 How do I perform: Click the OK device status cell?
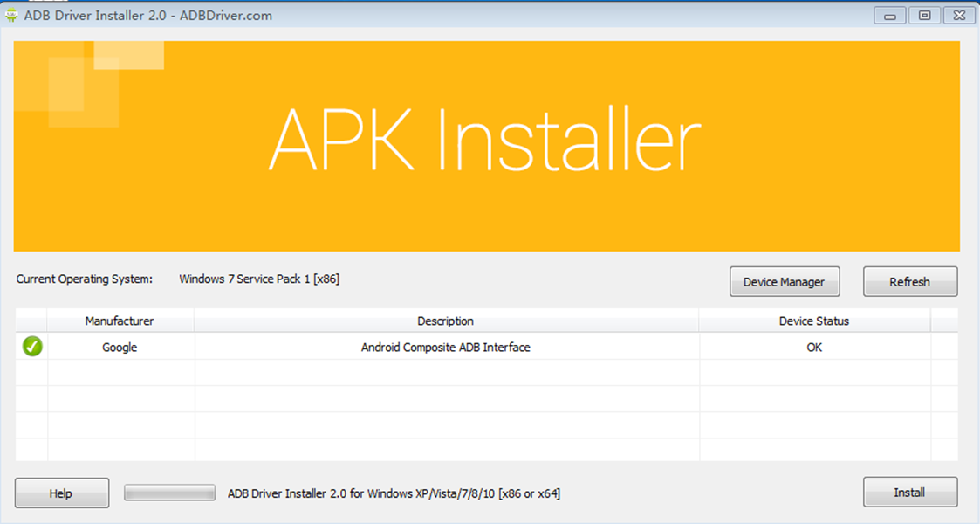[813, 347]
